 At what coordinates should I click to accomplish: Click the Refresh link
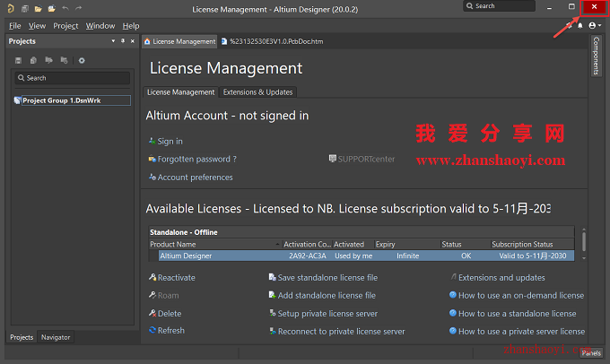(167, 330)
